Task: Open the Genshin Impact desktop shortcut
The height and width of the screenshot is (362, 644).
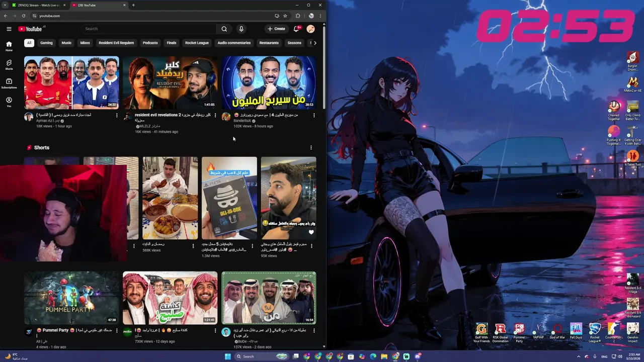Action: click(x=632, y=332)
